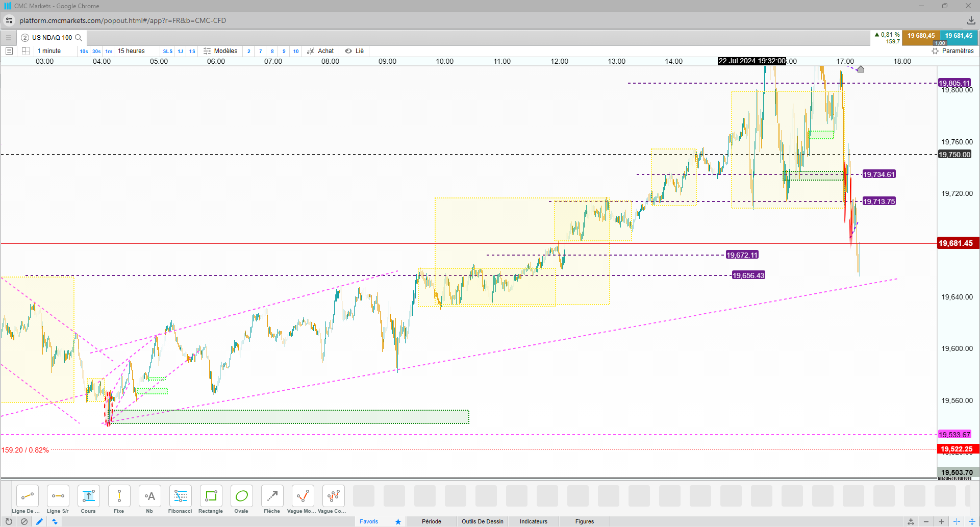The width and height of the screenshot is (980, 527).
Task: Click the Nb text annotation tool
Action: click(x=149, y=499)
